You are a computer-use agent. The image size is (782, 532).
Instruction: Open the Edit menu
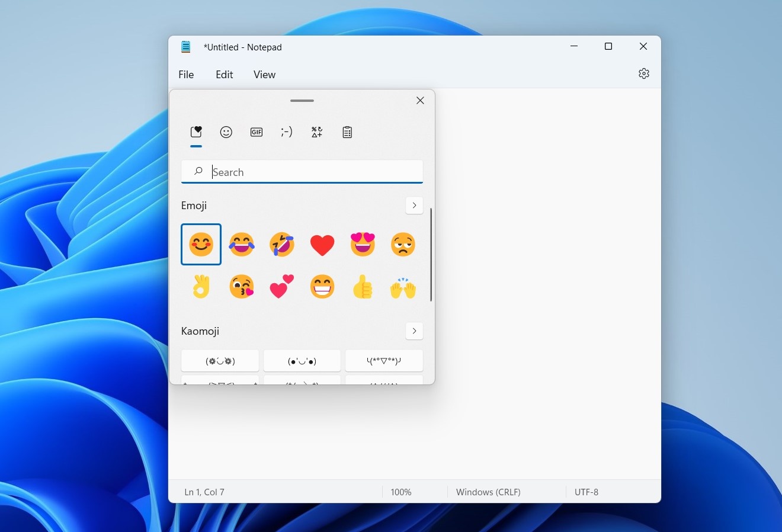click(x=224, y=75)
